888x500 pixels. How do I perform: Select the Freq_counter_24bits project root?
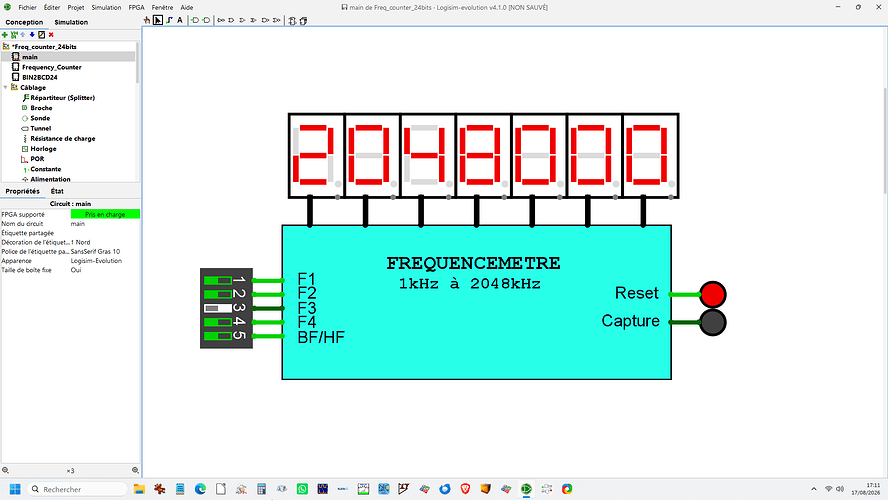pyautogui.click(x=44, y=46)
